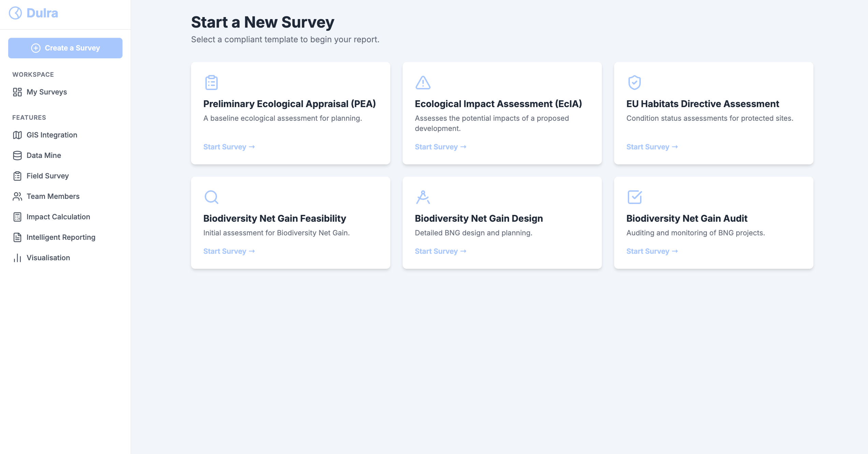Open My Surveys in the sidebar

coord(47,92)
